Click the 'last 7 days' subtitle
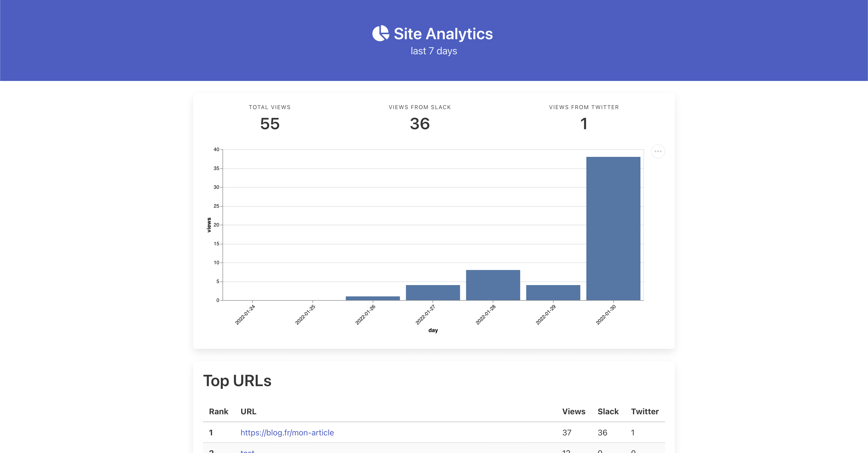Screen dimensions: 868x453 (x=434, y=51)
